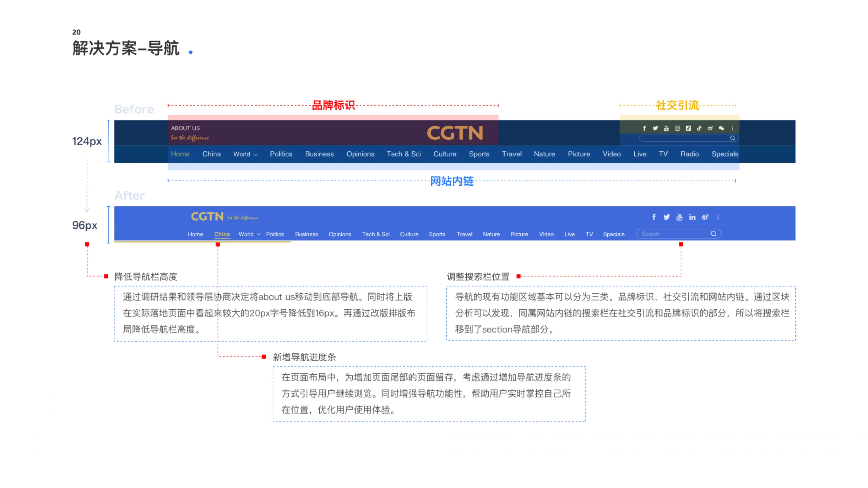Open TV in the After navbar
This screenshot has height=488, width=868.
589,234
